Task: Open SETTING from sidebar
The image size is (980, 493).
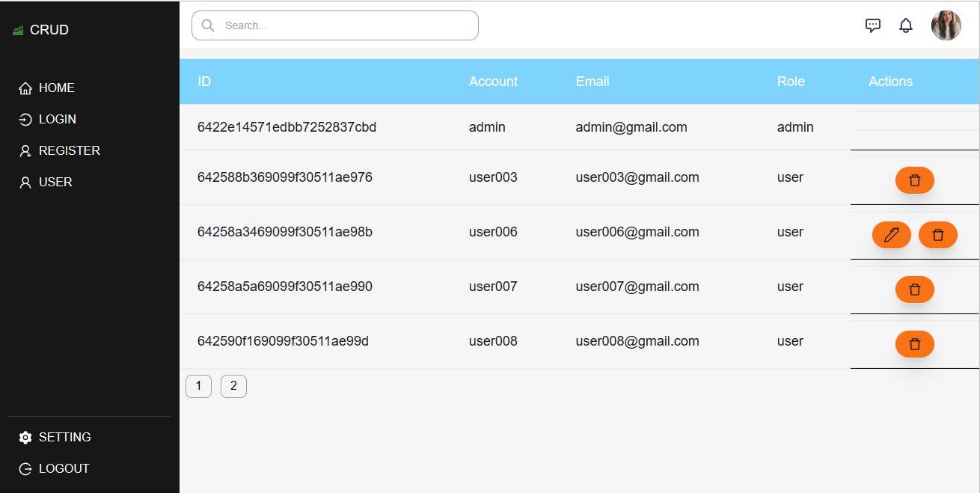Action: (x=65, y=438)
